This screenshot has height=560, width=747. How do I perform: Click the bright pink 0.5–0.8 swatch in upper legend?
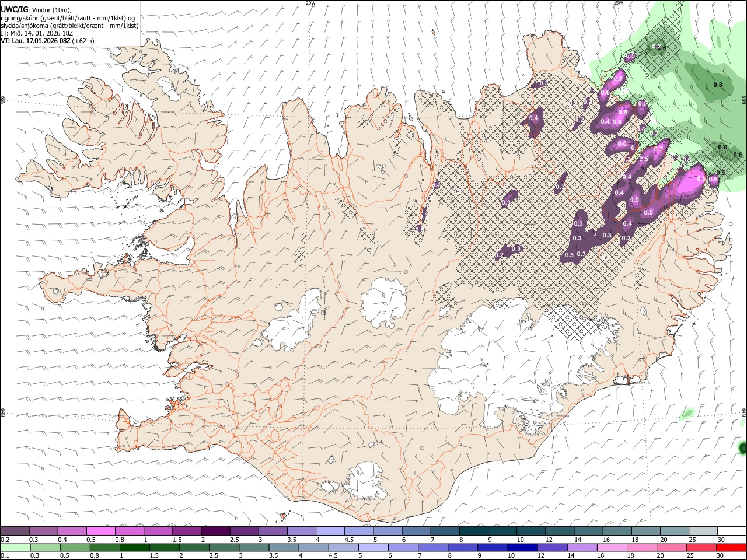(100, 531)
